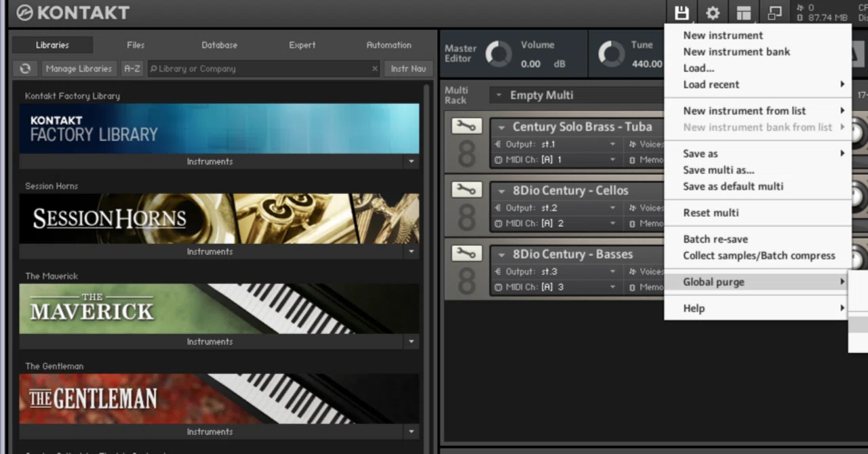
Task: Open wrench editor for Cellos instrument
Action: 466,190
